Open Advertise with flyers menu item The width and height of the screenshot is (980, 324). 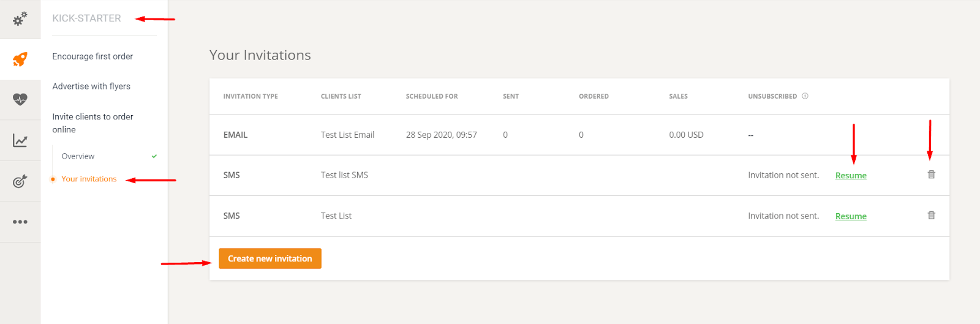[x=91, y=86]
